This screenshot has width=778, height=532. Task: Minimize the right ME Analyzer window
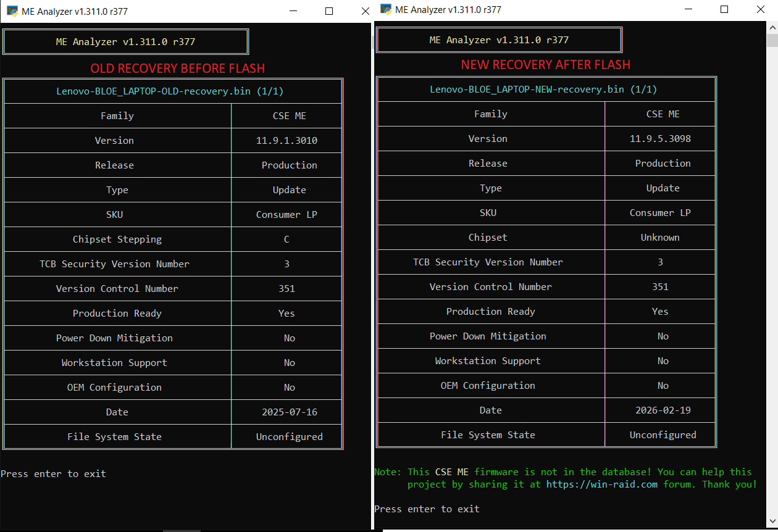688,9
